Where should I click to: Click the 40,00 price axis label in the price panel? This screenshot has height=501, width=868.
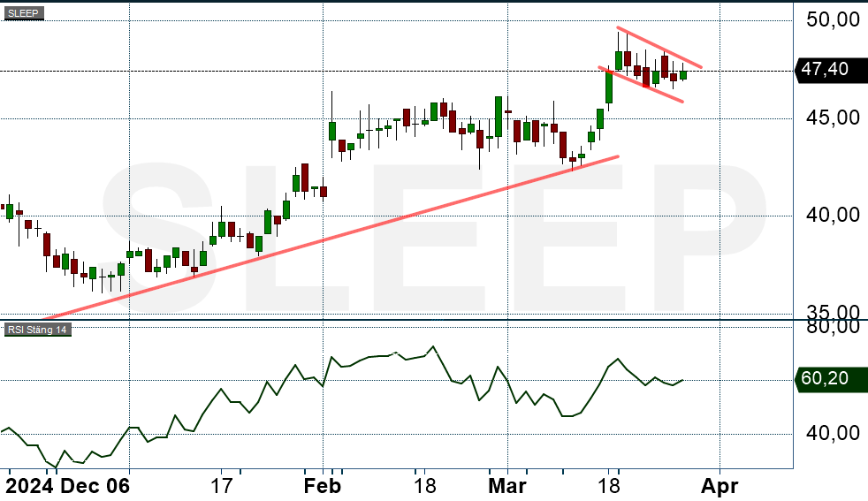(x=833, y=215)
